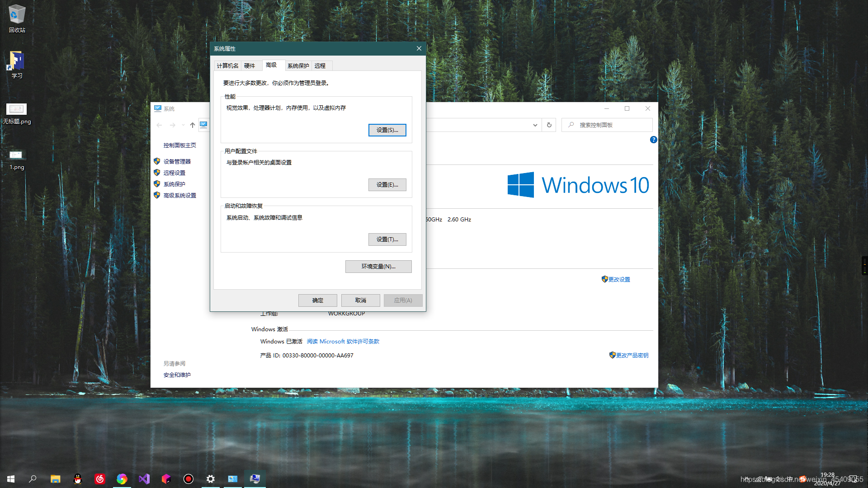
Task: Click volume speaker tray icon
Action: 779,479
